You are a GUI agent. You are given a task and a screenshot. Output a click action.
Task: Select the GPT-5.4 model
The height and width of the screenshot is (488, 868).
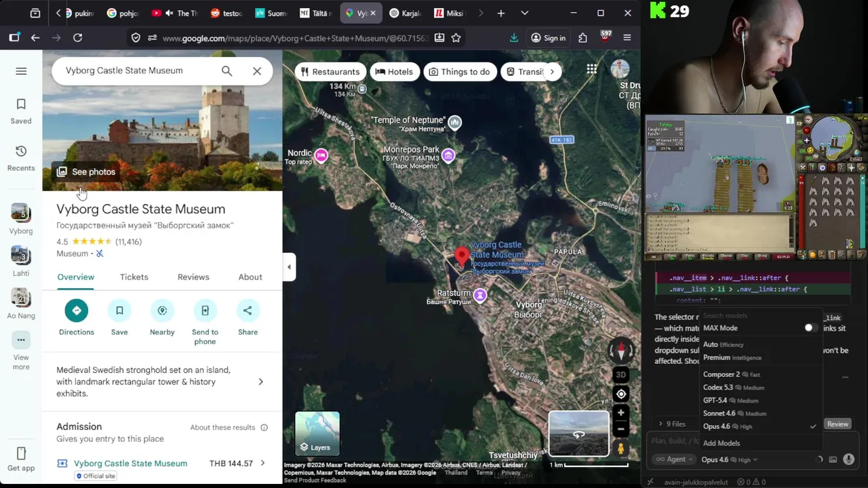tap(759, 400)
